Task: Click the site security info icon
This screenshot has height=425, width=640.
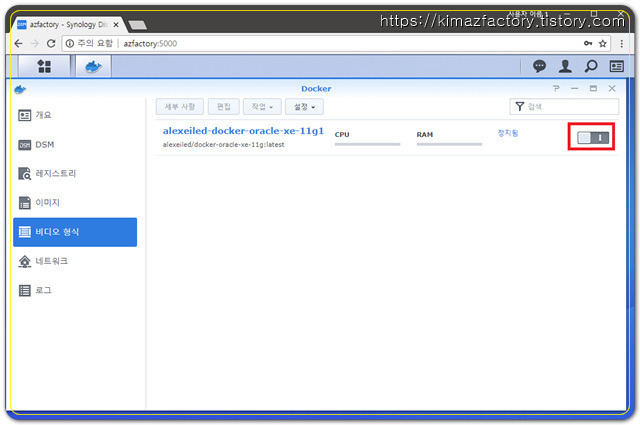Action: click(x=70, y=43)
